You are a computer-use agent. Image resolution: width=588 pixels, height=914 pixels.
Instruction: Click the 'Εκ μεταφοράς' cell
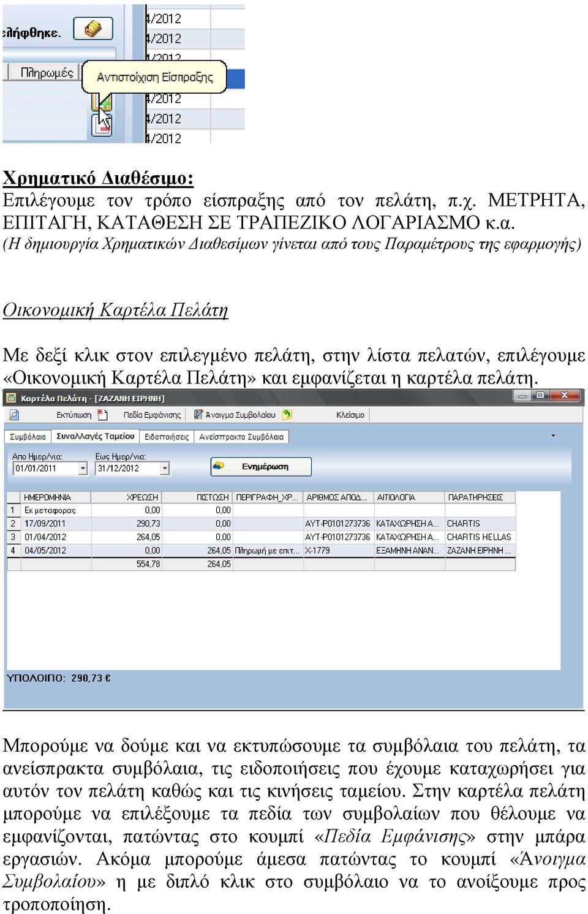[x=56, y=510]
